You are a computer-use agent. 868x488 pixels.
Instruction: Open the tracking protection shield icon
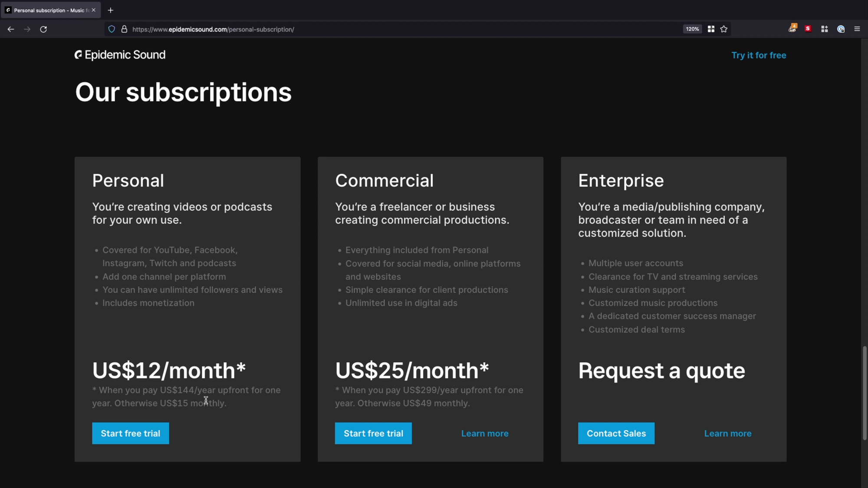pyautogui.click(x=112, y=29)
